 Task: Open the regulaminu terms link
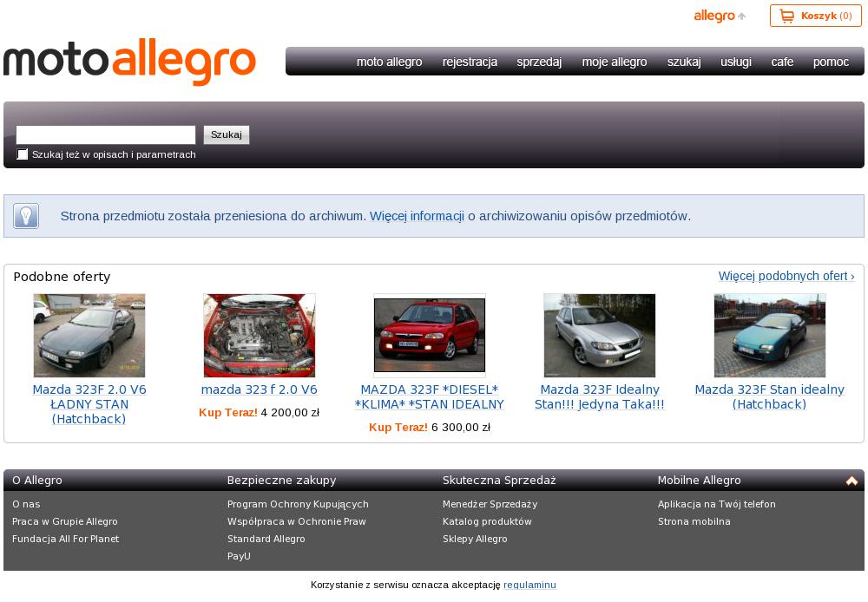[x=529, y=585]
